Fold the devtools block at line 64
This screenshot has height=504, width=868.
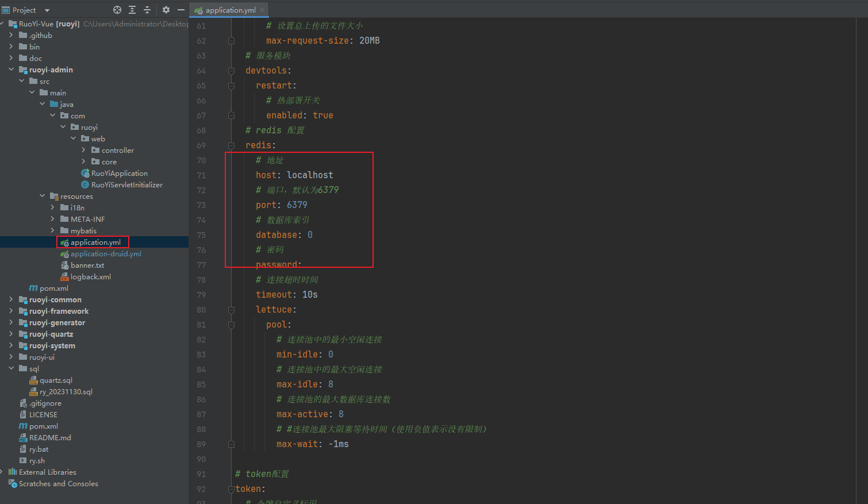click(231, 71)
